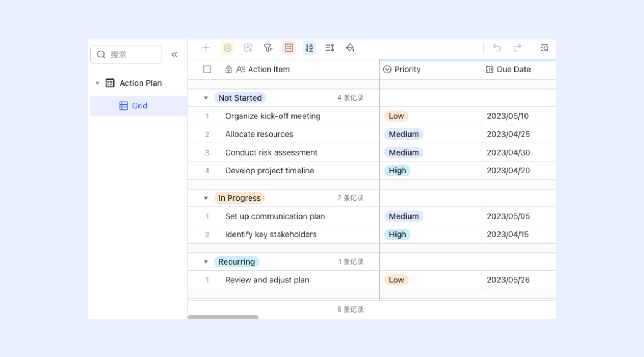
Task: Click the lock icon beside Action Item
Action: 229,70
